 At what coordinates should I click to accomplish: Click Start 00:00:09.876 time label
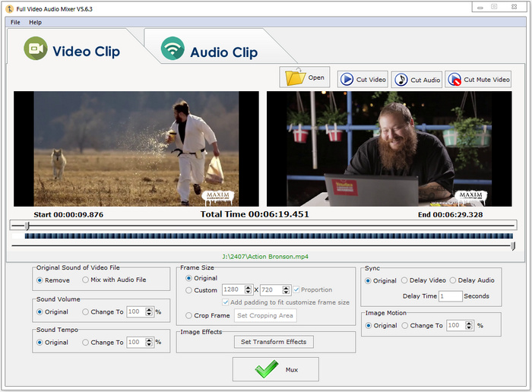coord(68,215)
